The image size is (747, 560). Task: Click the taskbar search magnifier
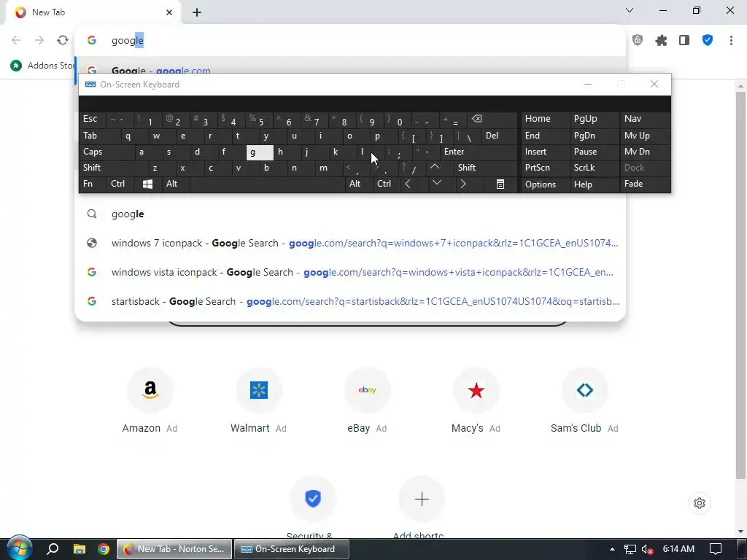tap(53, 549)
